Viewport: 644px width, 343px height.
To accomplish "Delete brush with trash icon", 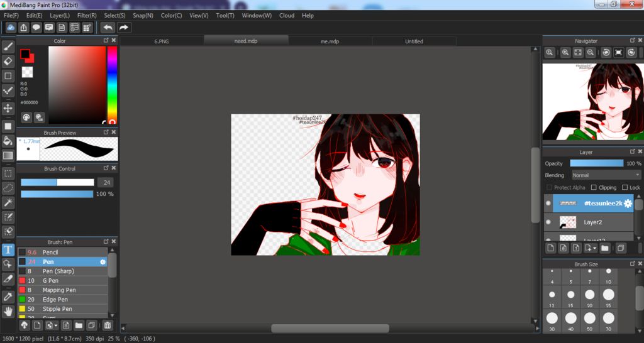I will pyautogui.click(x=107, y=325).
